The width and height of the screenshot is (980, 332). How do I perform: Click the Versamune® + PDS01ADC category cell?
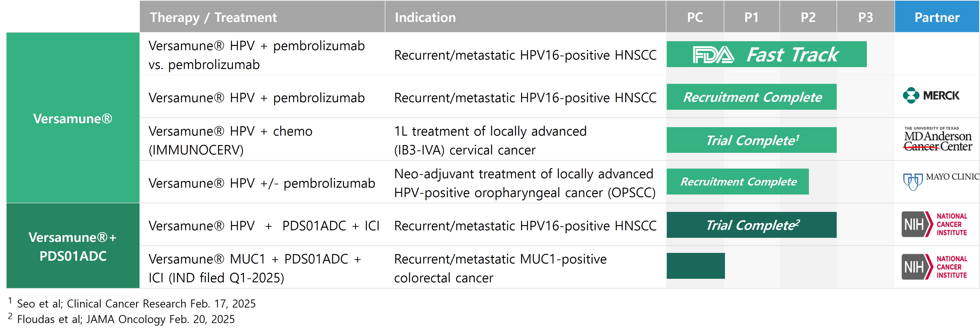73,246
